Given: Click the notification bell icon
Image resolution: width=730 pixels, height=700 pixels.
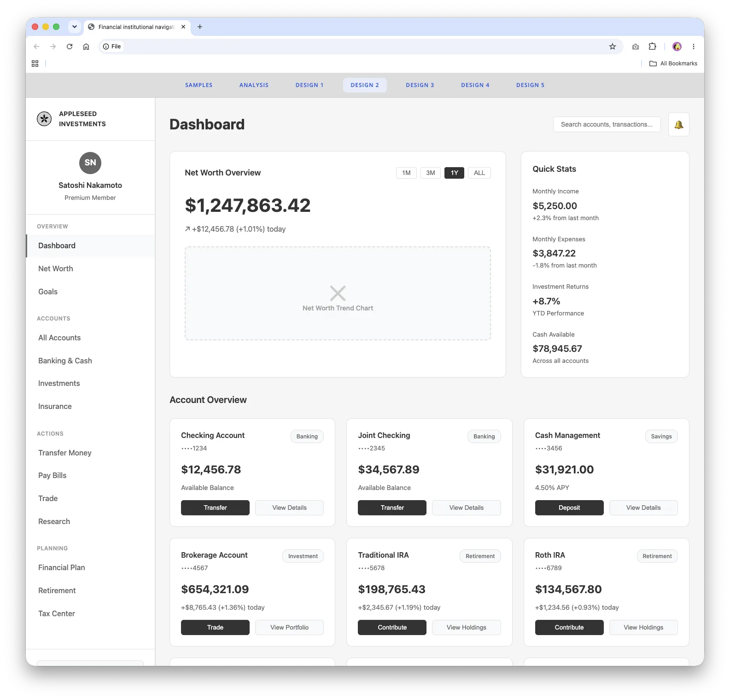Looking at the screenshot, I should coord(678,124).
